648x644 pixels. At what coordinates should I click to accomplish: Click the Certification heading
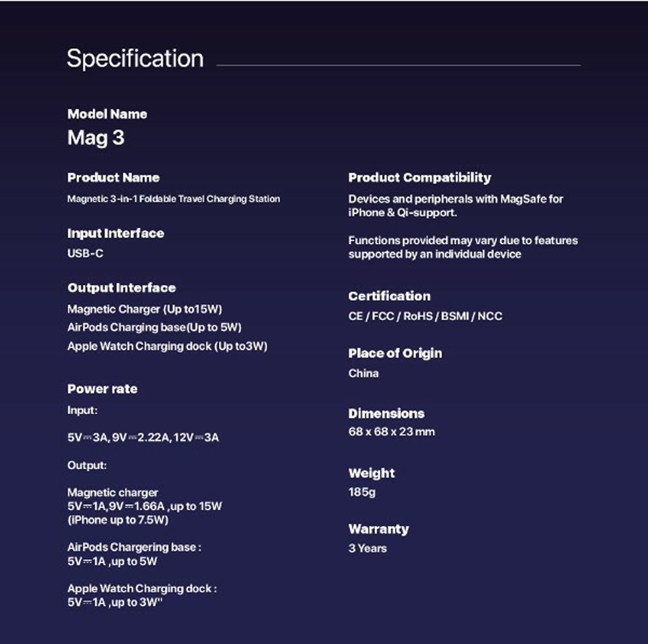(389, 296)
